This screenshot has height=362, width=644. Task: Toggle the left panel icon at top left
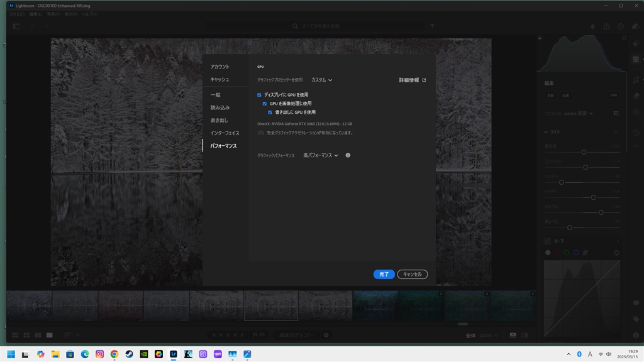(x=16, y=26)
